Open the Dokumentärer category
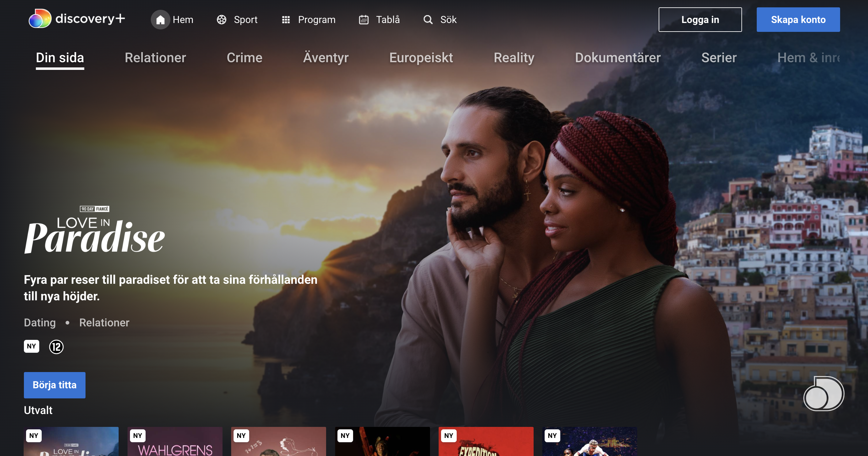Image resolution: width=868 pixels, height=456 pixels. 618,58
